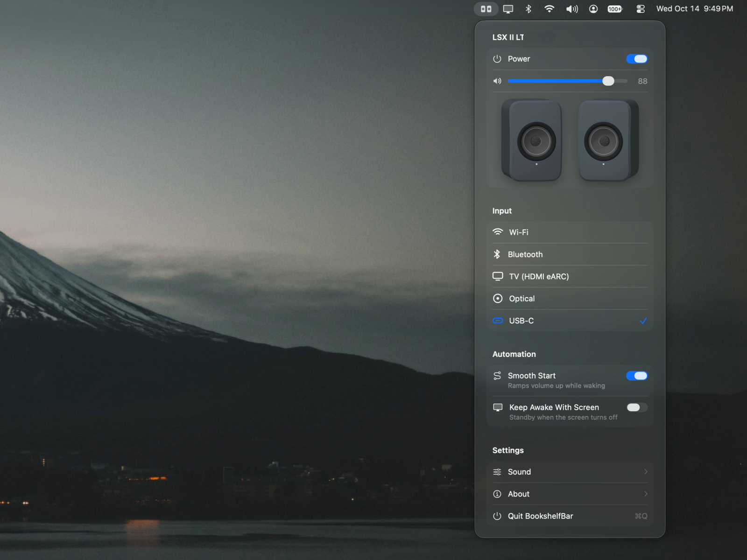Click the volume value 88
747x560 pixels.
642,81
